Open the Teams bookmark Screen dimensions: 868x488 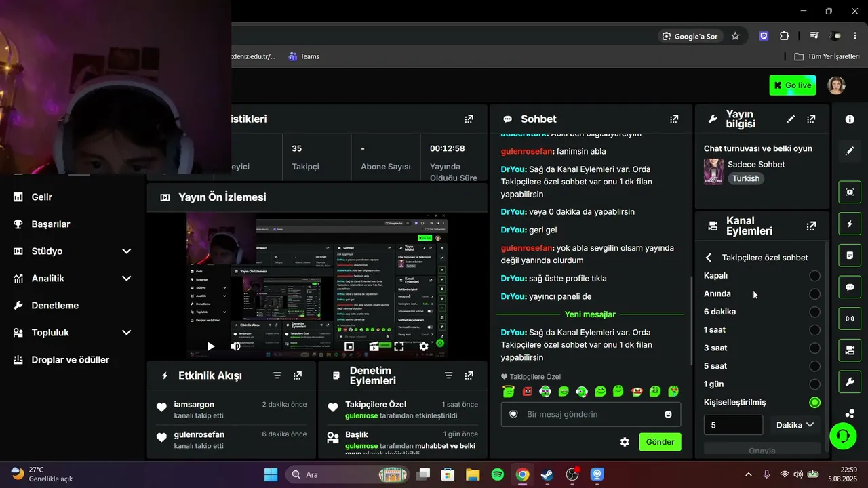tap(304, 56)
